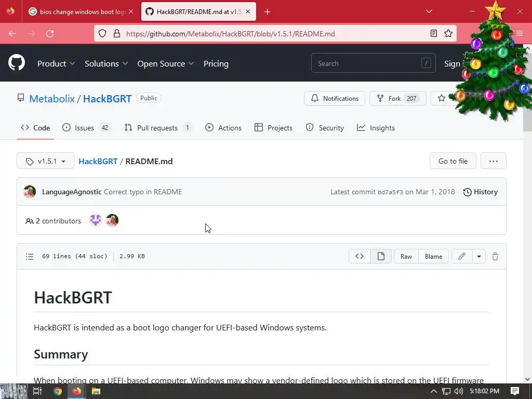This screenshot has width=532, height=399.
Task: Click the 2 contributors label
Action: (54, 221)
